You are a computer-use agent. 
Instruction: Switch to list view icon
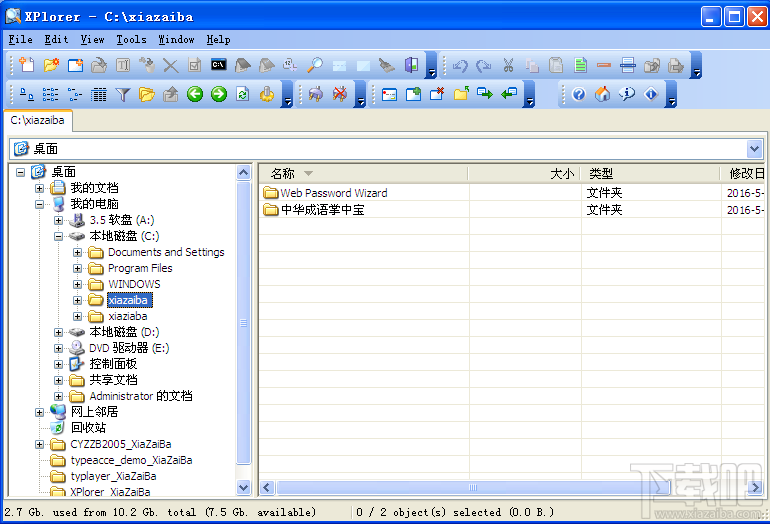point(75,94)
